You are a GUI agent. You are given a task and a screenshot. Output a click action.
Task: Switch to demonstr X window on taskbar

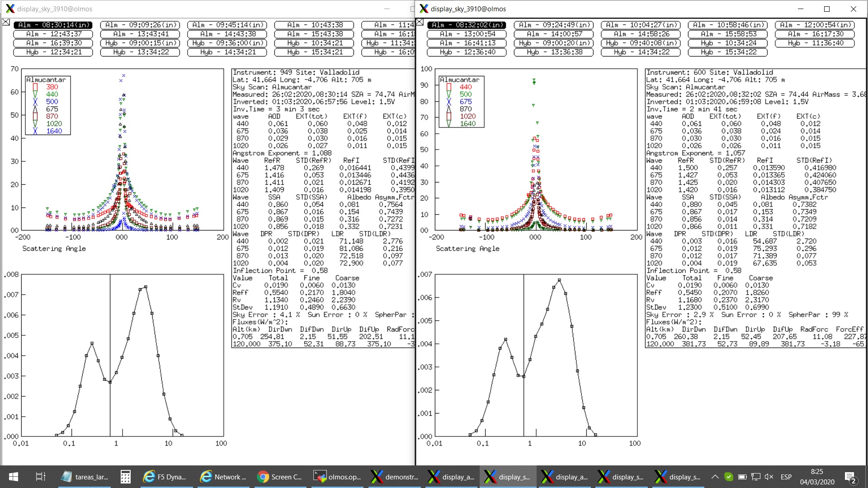[x=394, y=477]
